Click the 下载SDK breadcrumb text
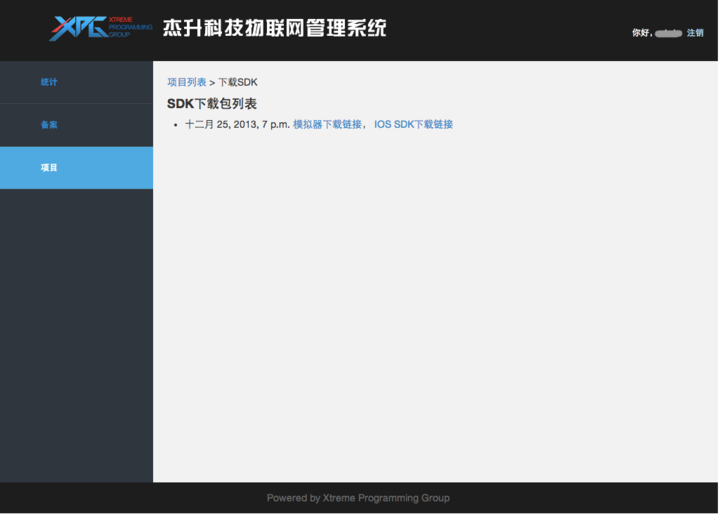Screen dimensions: 720x514 [x=238, y=82]
